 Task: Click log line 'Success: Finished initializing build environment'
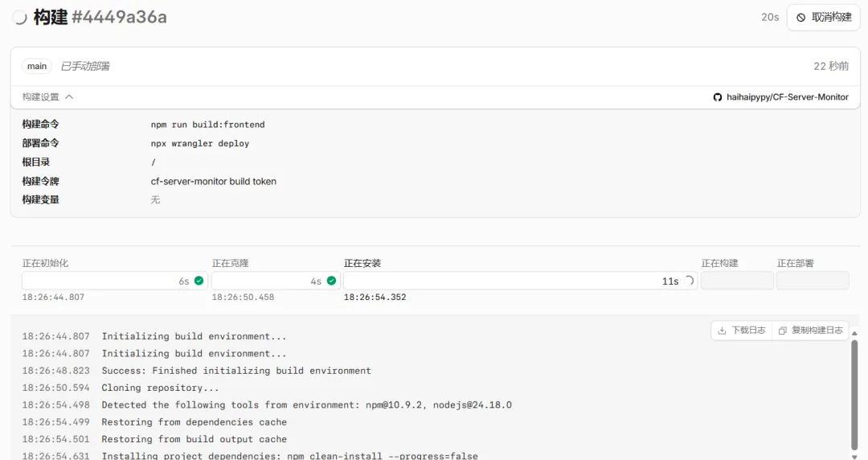(x=236, y=371)
